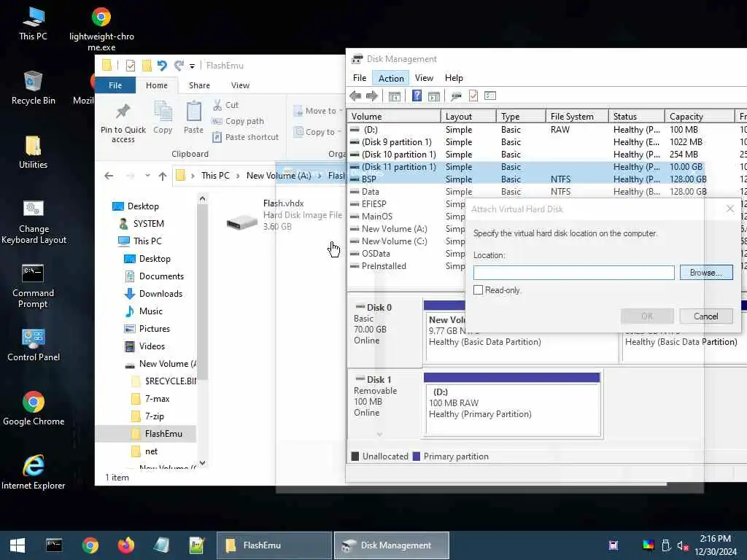Click Cancel in Attach Virtual Hard Disk dialog
Image resolution: width=747 pixels, height=560 pixels.
tap(706, 316)
